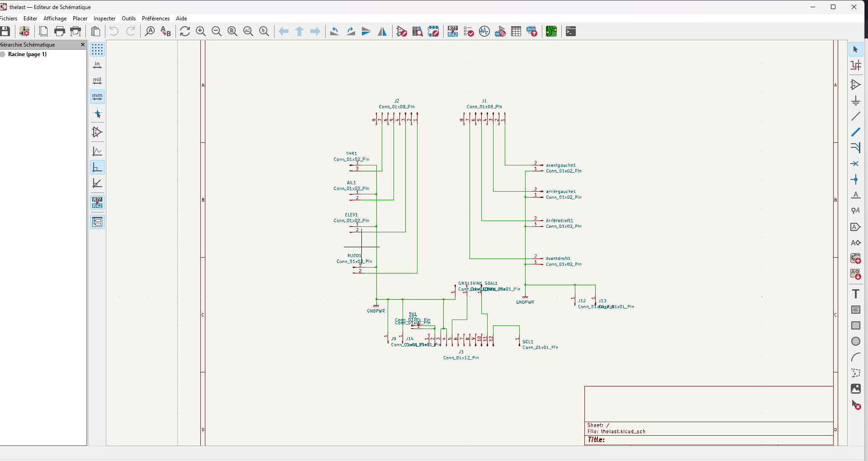Screen dimensions: 868x461
Task: Select Racine (page 1) in hierarchy
Action: [27, 54]
